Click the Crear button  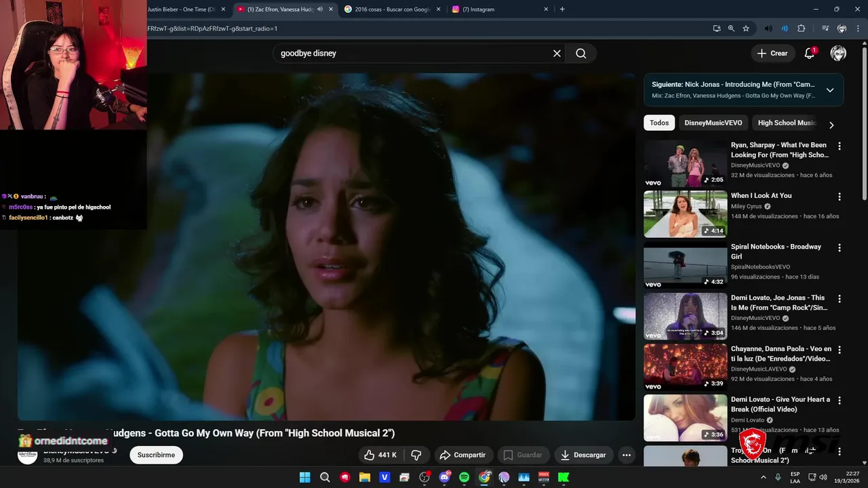(x=772, y=54)
